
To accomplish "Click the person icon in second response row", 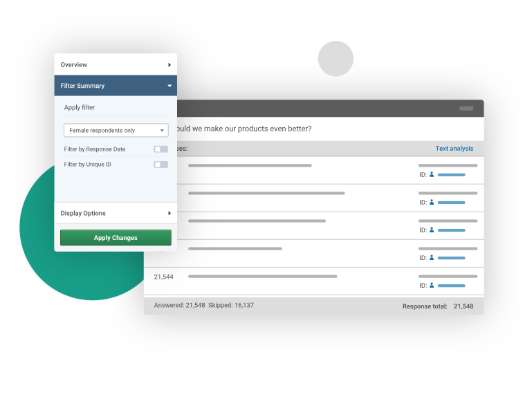I will pyautogui.click(x=432, y=203).
